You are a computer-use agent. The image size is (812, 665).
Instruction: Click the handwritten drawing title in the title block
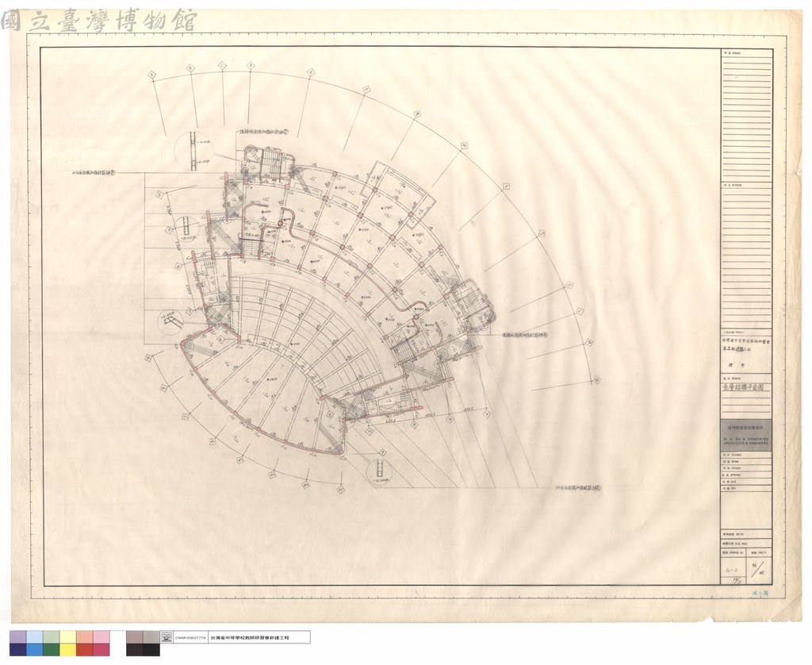point(741,387)
